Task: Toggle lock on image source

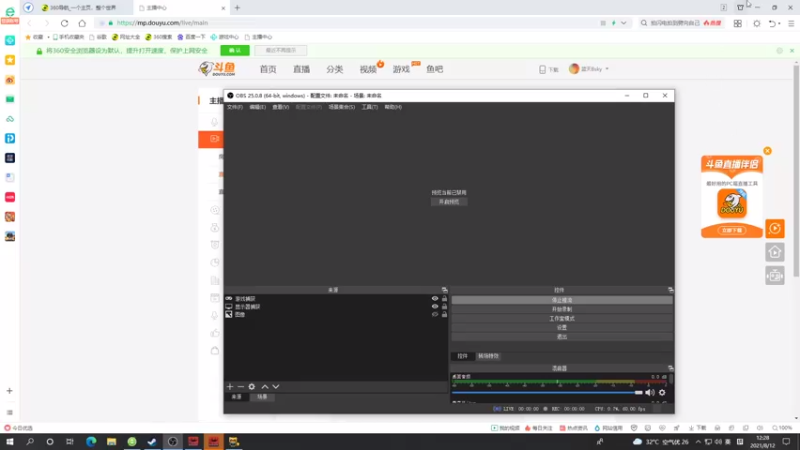Action: click(x=444, y=315)
